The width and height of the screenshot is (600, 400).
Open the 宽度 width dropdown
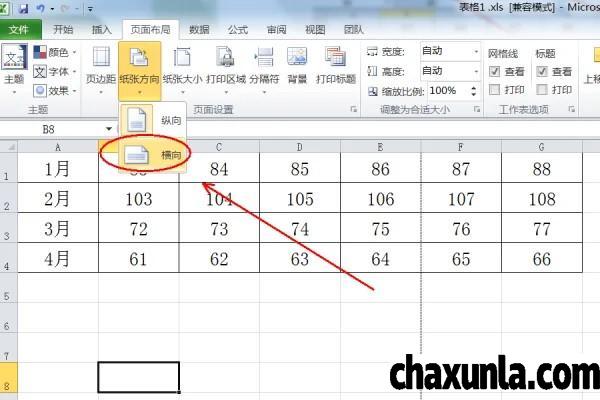click(476, 51)
